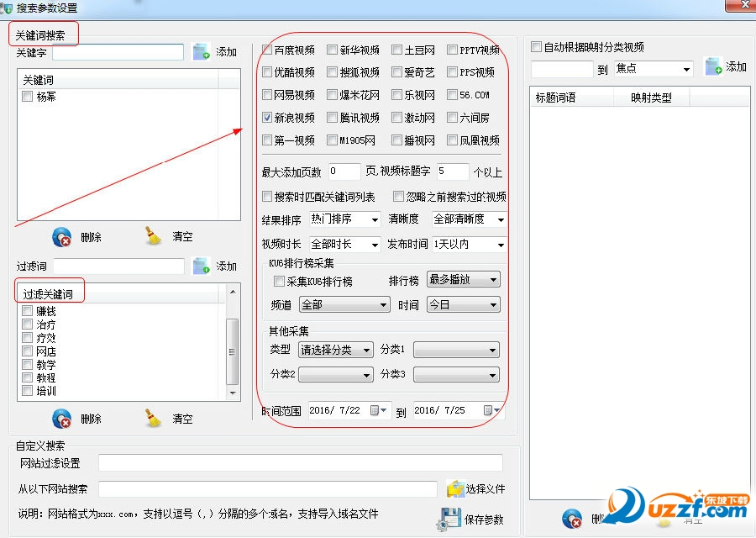Image resolution: width=756 pixels, height=538 pixels.
Task: Open the 分类3 dropdown
Action: click(x=456, y=374)
